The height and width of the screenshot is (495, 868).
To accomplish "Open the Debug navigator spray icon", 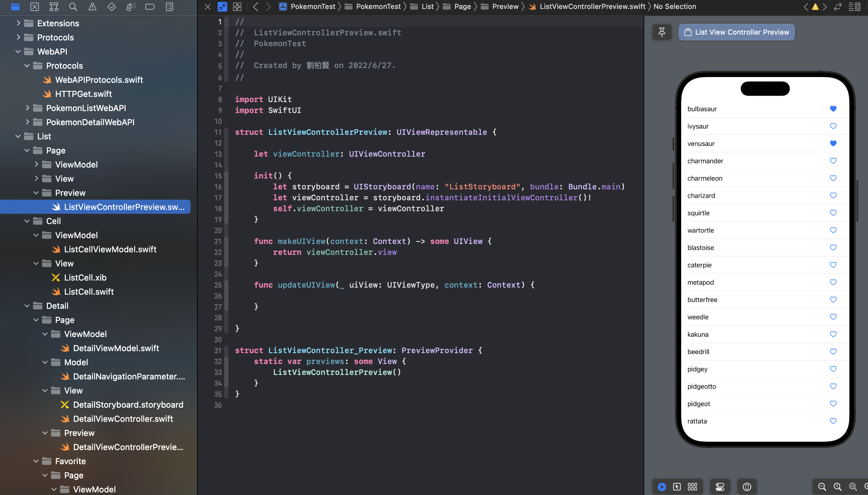I will [131, 7].
